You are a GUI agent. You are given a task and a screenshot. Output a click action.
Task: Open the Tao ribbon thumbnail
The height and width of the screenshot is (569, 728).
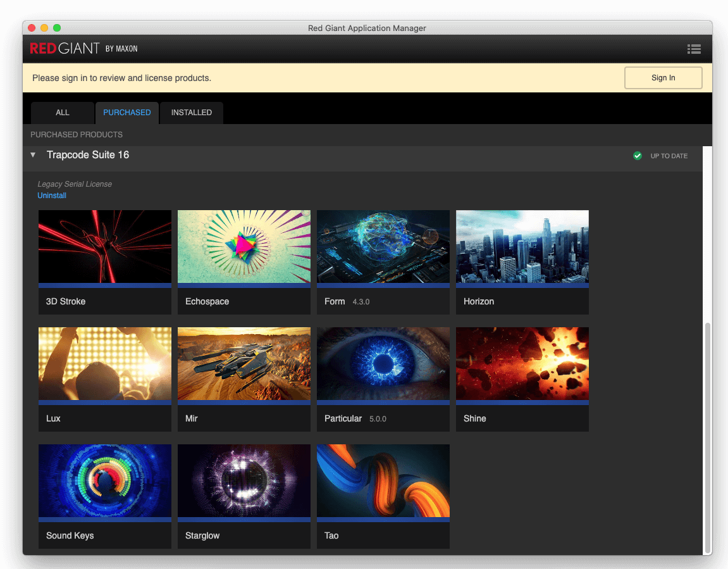(383, 480)
